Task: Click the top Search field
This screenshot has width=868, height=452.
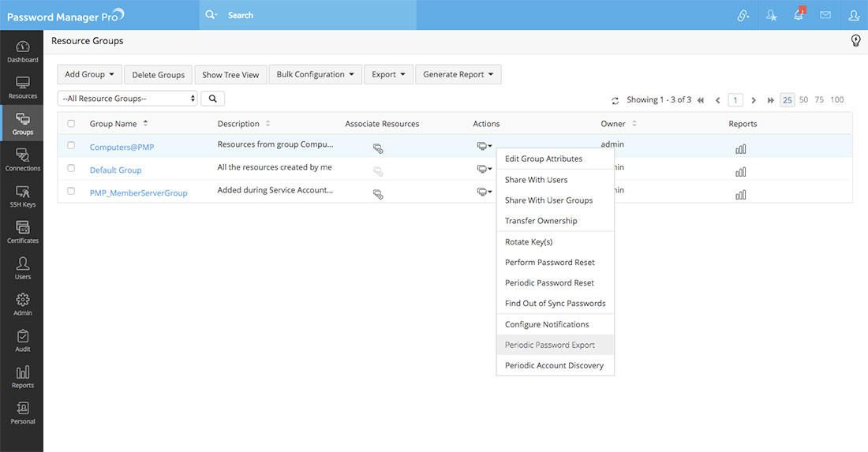Action: (x=316, y=15)
